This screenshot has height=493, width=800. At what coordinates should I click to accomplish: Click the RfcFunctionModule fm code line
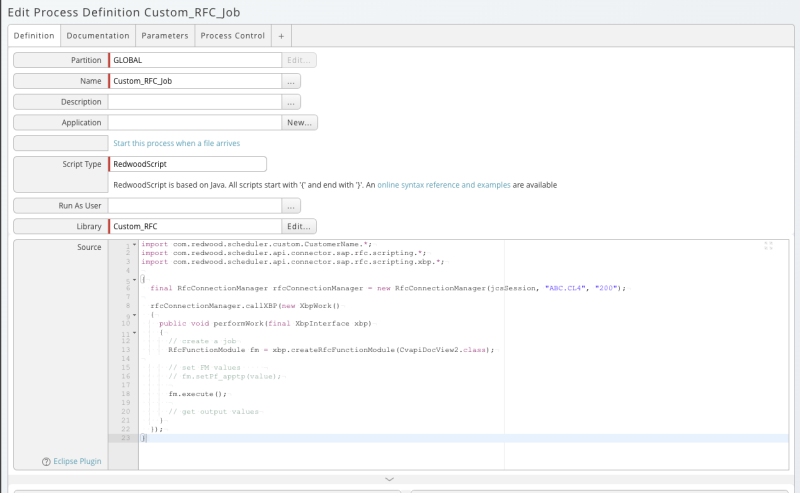pos(331,350)
